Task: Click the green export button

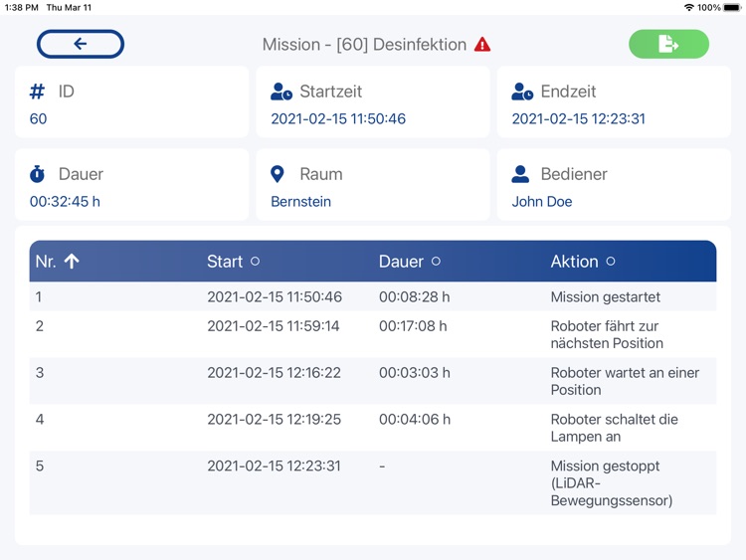Action: coord(668,44)
